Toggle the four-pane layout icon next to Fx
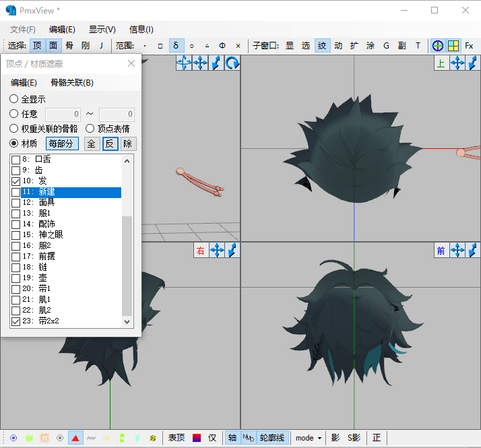 [453, 46]
